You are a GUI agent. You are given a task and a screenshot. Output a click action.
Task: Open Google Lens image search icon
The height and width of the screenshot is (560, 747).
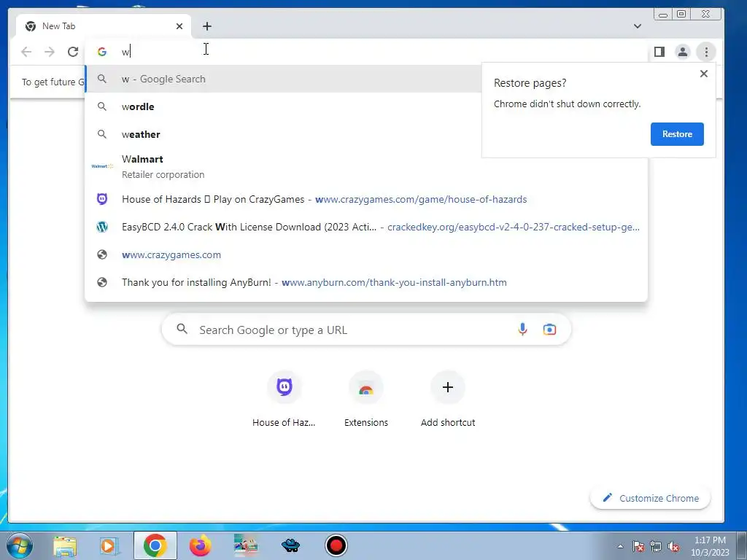coord(549,329)
